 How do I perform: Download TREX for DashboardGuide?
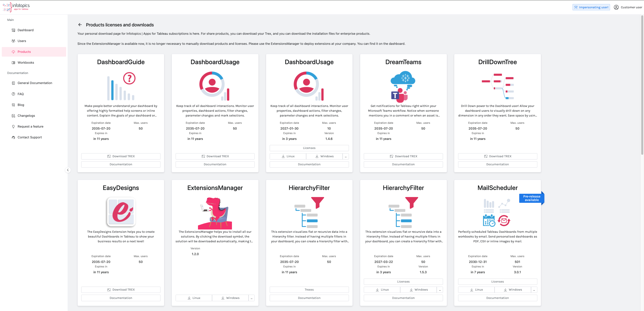121,157
